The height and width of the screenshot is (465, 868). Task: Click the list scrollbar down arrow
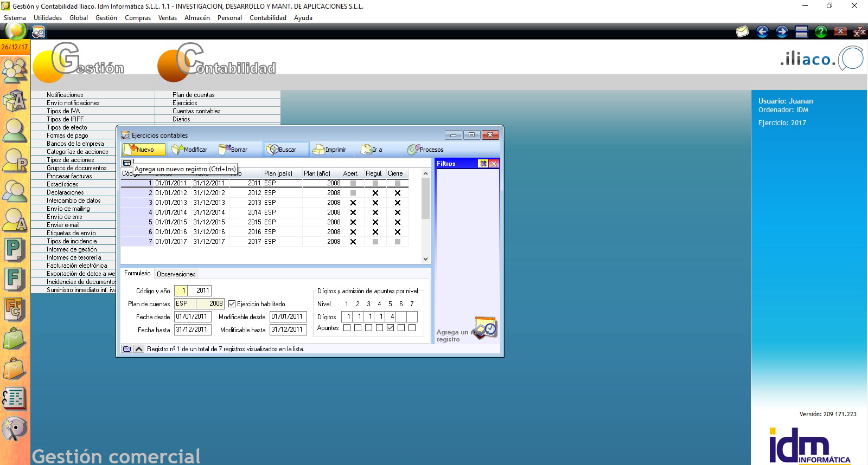(425, 259)
